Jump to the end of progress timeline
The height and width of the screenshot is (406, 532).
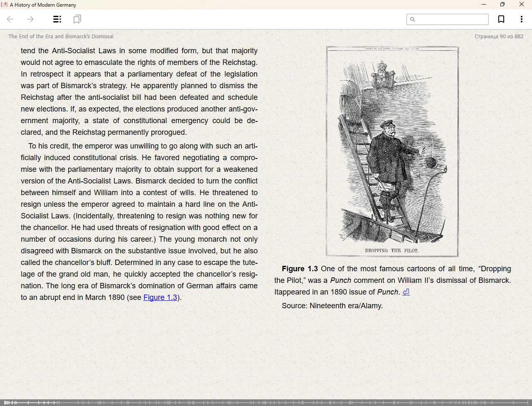coord(529,402)
